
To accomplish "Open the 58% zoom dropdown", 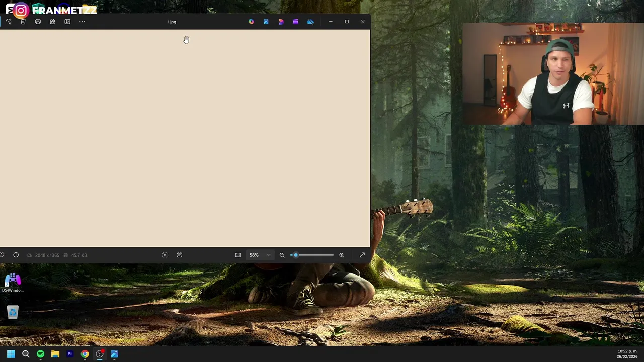I will click(260, 255).
